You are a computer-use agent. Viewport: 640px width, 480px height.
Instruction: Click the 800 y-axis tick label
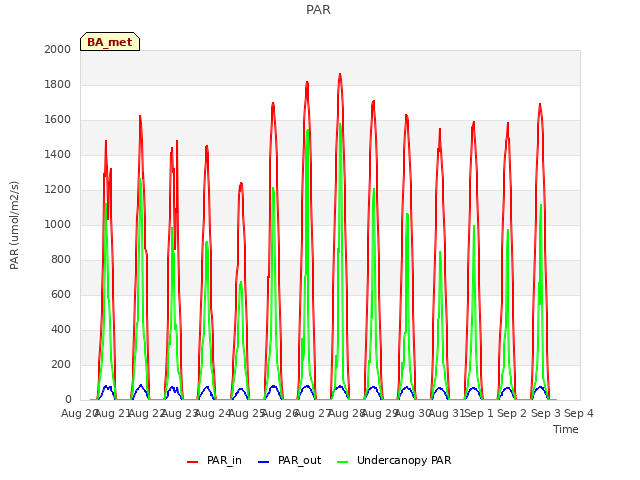point(61,260)
